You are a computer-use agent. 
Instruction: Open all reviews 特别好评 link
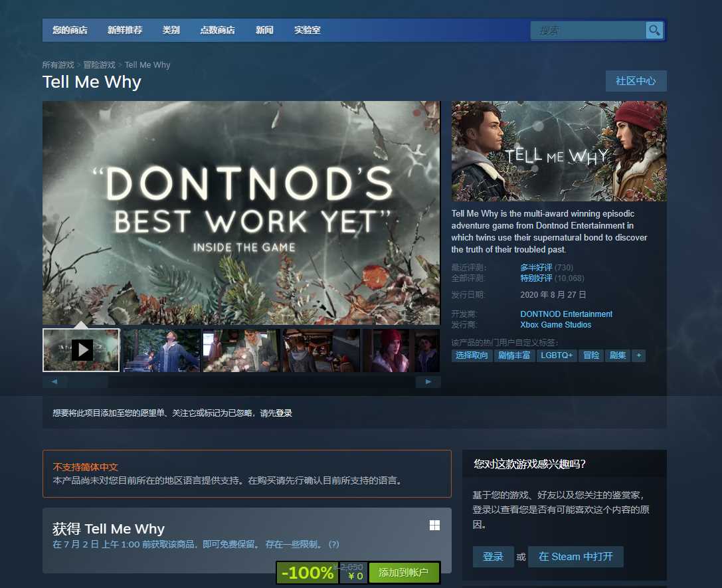[536, 278]
